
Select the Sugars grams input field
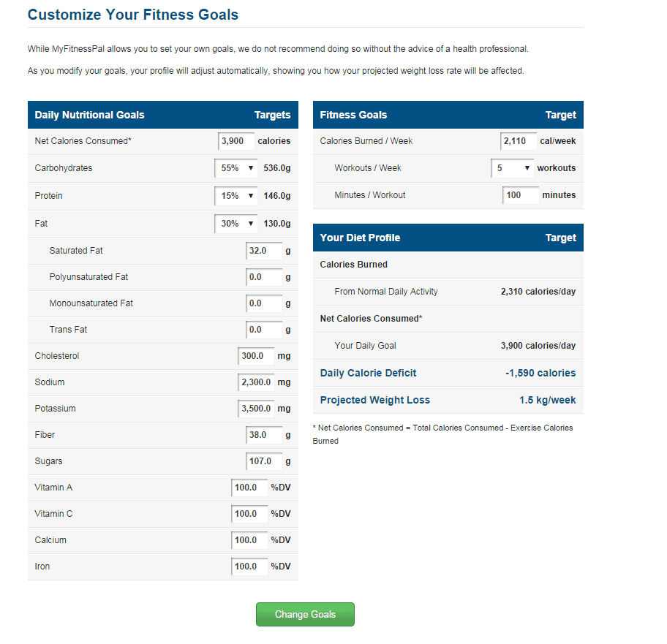pos(264,461)
